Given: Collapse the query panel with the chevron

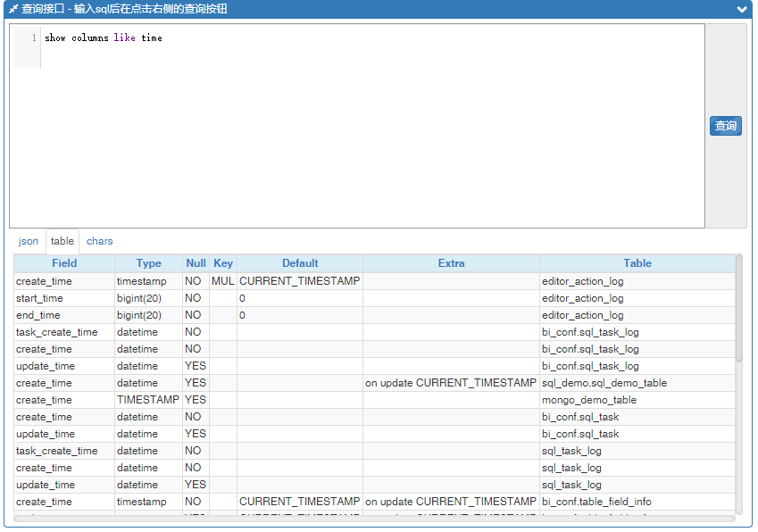Looking at the screenshot, I should (741, 9).
